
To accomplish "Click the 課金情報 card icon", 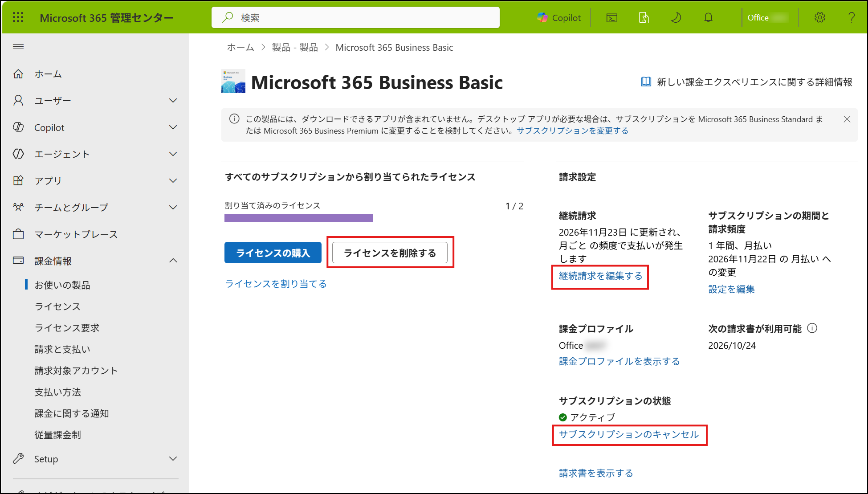I will coord(18,261).
